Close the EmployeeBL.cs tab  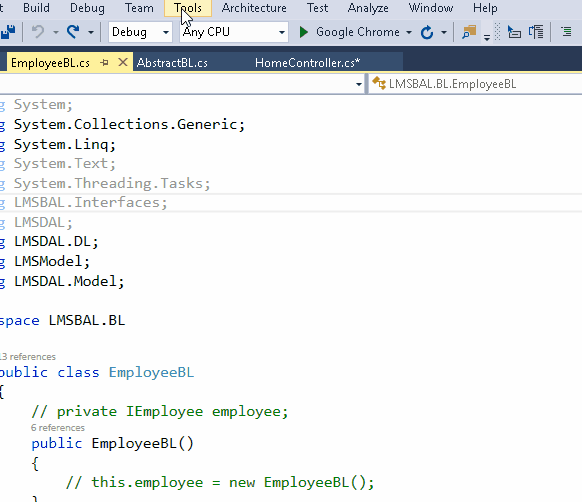coord(123,62)
